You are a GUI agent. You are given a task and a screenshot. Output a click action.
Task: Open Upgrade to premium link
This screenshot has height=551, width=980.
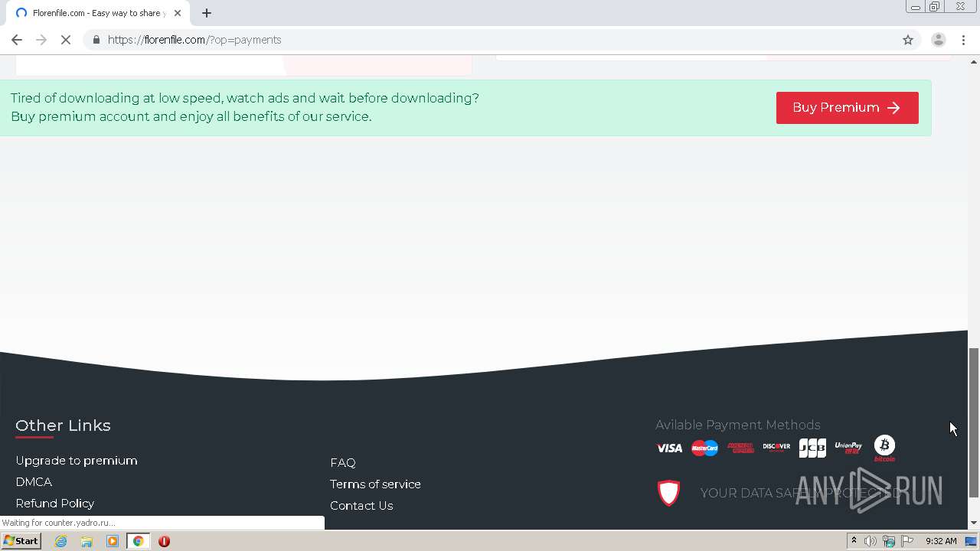coord(77,461)
